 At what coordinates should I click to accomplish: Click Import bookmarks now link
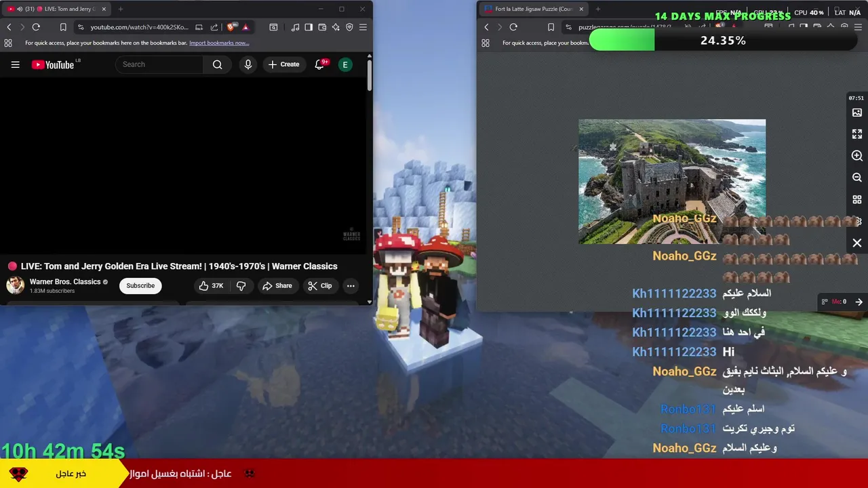(x=219, y=43)
